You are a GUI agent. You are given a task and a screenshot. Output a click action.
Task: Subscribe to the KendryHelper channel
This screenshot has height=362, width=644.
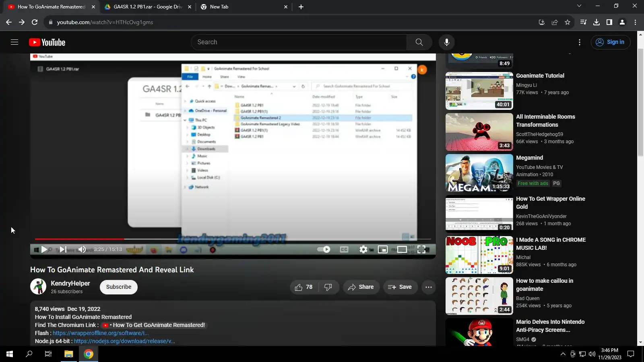(x=119, y=287)
